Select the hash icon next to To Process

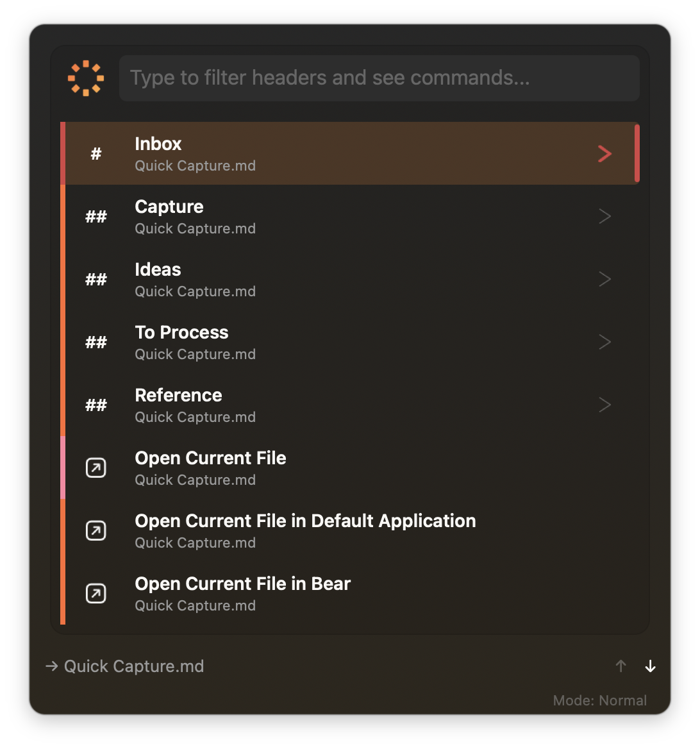pos(96,342)
